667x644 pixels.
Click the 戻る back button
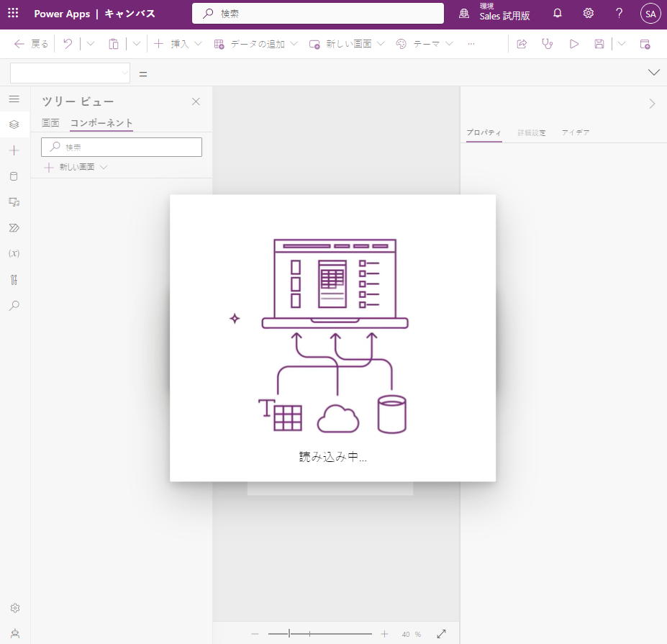31,44
